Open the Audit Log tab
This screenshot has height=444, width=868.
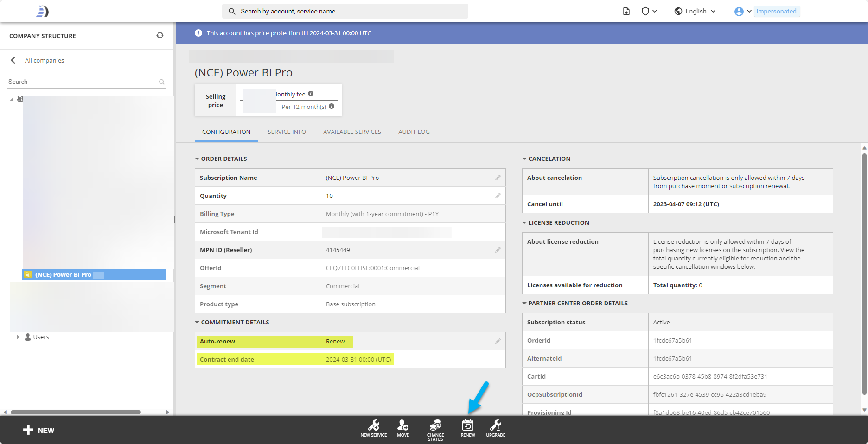[414, 132]
